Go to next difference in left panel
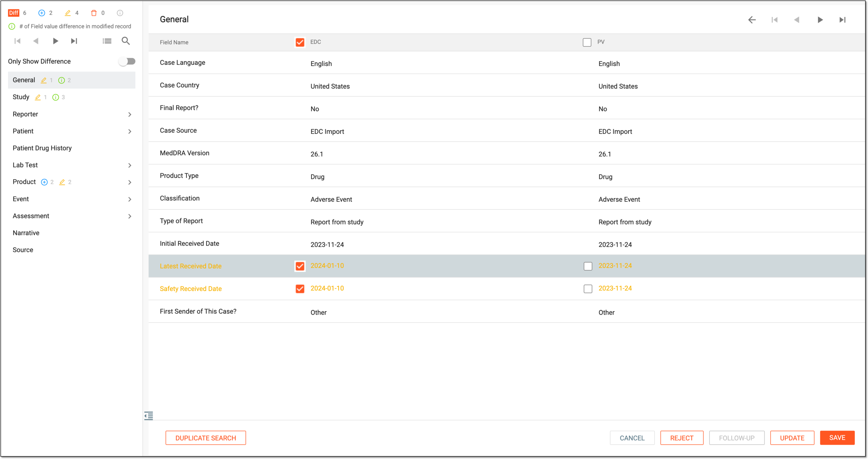The width and height of the screenshot is (868, 459). pyautogui.click(x=55, y=41)
